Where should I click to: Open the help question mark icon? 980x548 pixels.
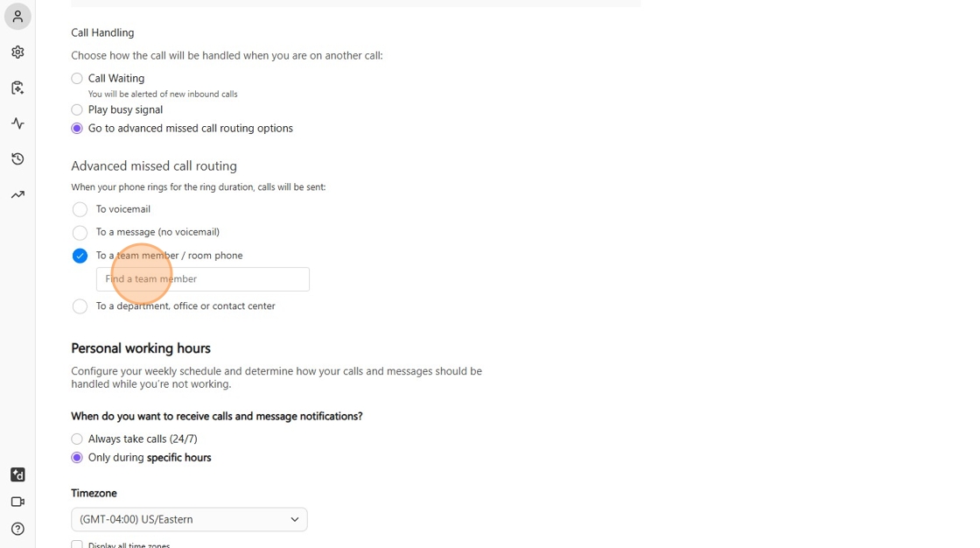tap(17, 529)
